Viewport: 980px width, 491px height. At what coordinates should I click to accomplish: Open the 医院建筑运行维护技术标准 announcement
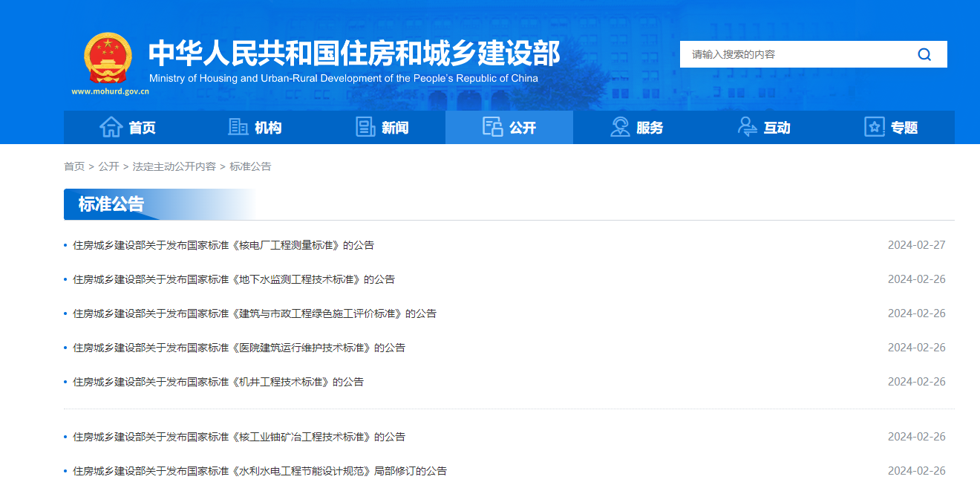pos(239,348)
